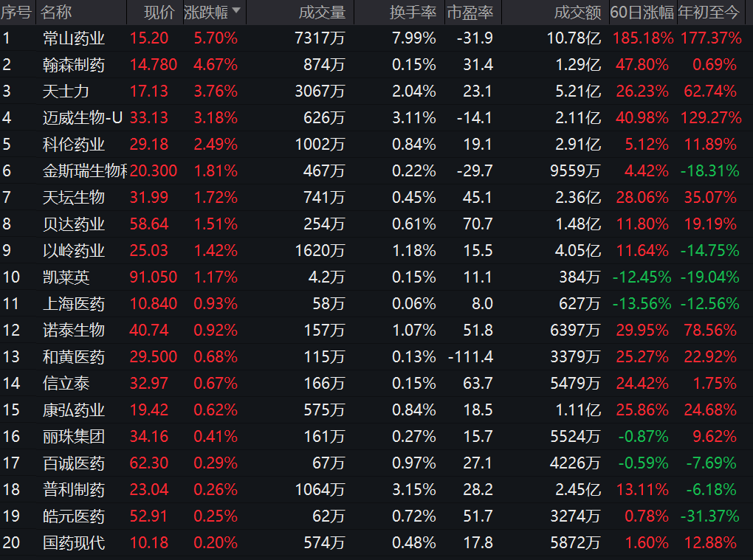Click the -31.37% year-to-date of 皓元医药
This screenshot has height=560, width=753.
click(x=709, y=516)
